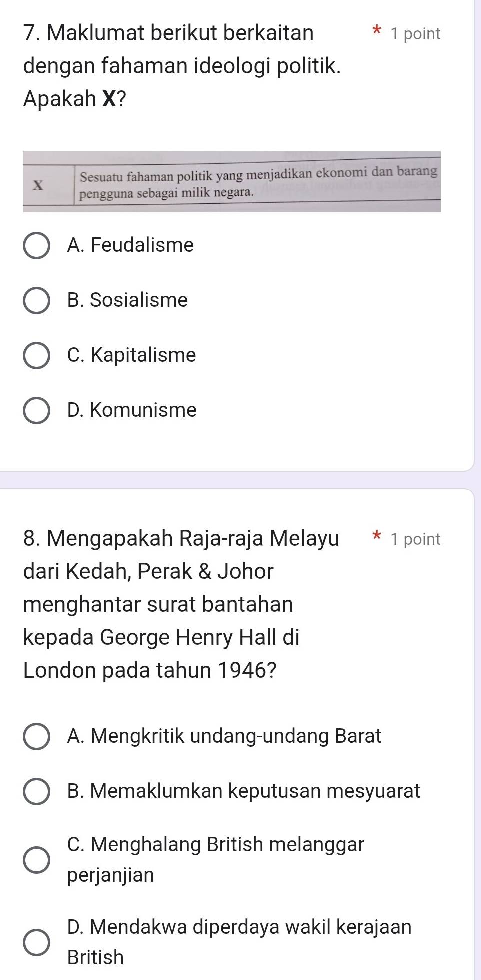
Task: Select radio button for Mengkritik undang-undang Barat
Action: [x=36, y=736]
